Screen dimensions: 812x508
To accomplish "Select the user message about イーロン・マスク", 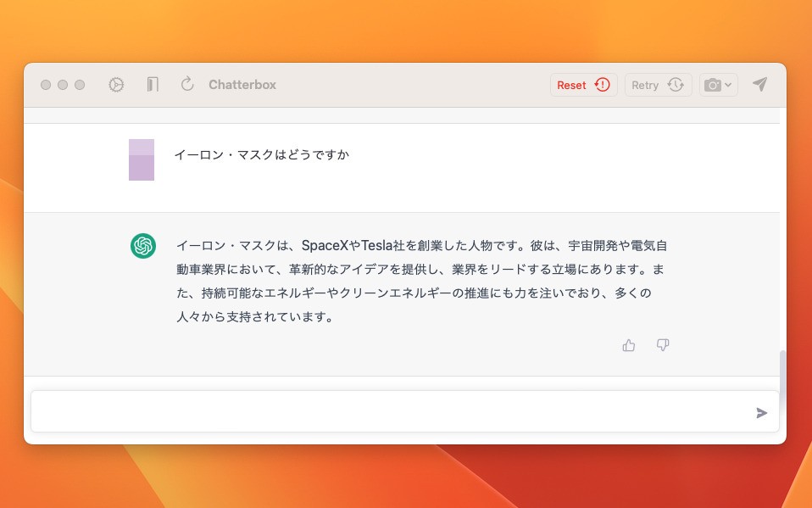I will point(262,155).
